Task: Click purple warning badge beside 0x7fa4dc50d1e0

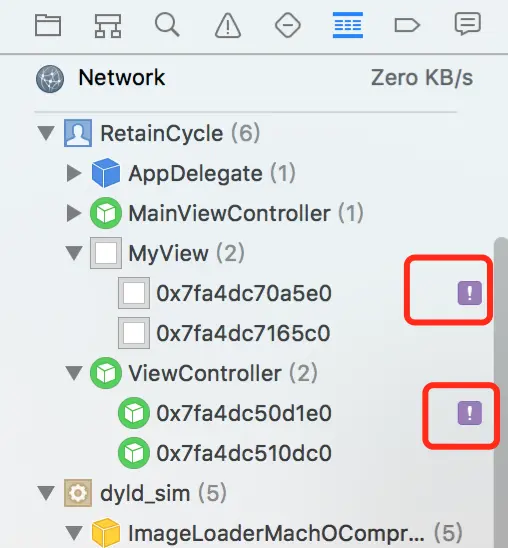Action: [x=470, y=413]
